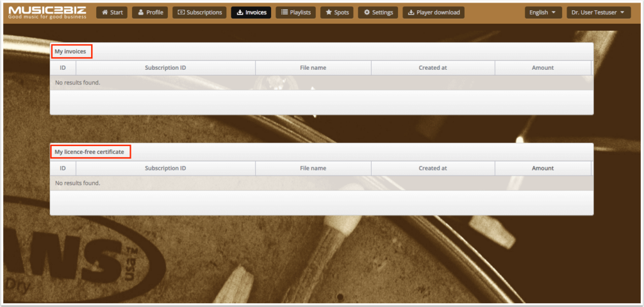Click the ID column header in My invoices
Screen dimensions: 644x307
[63, 68]
